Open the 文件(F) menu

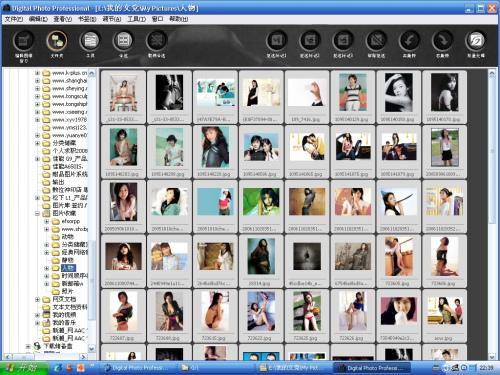coord(13,19)
